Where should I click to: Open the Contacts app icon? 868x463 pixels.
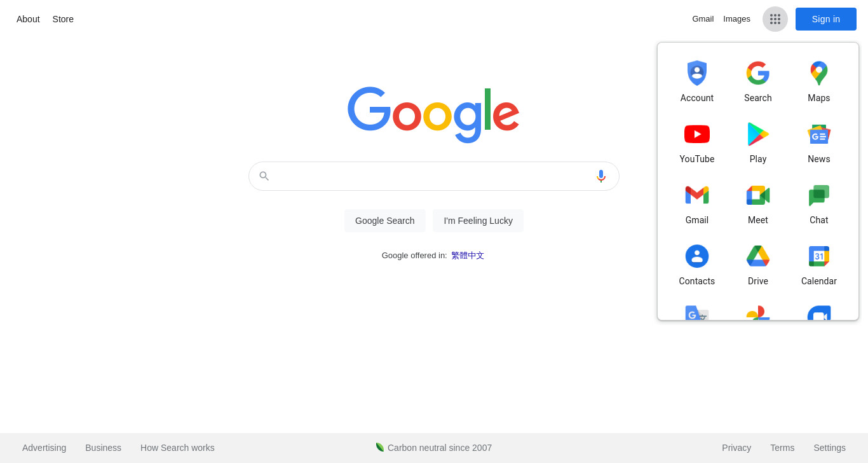tap(697, 256)
